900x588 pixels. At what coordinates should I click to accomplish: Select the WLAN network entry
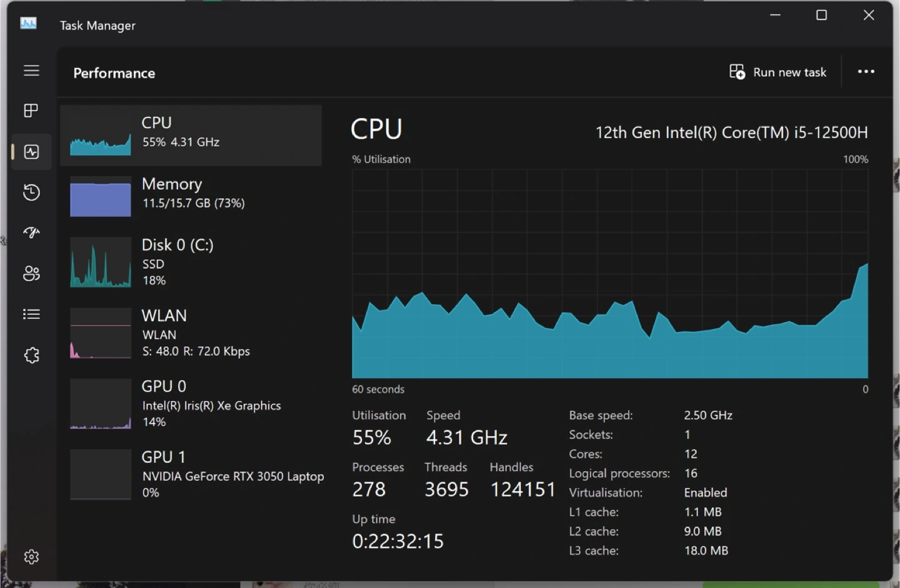(x=191, y=333)
